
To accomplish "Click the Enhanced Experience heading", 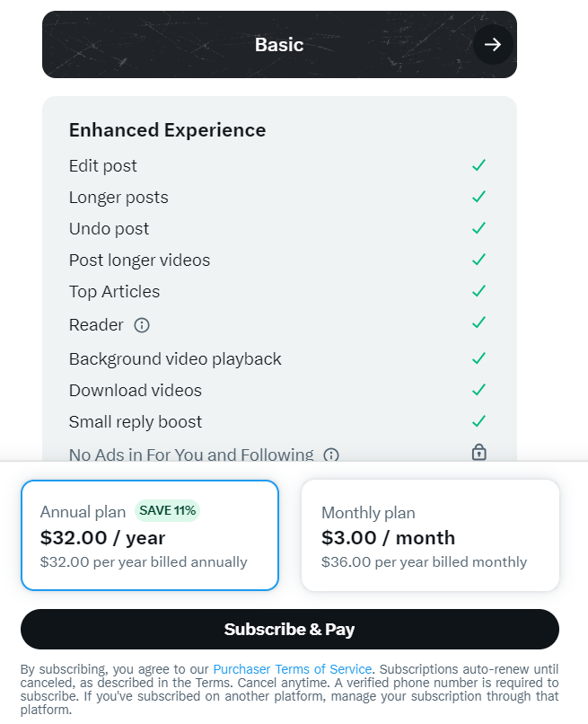I will coord(167,130).
